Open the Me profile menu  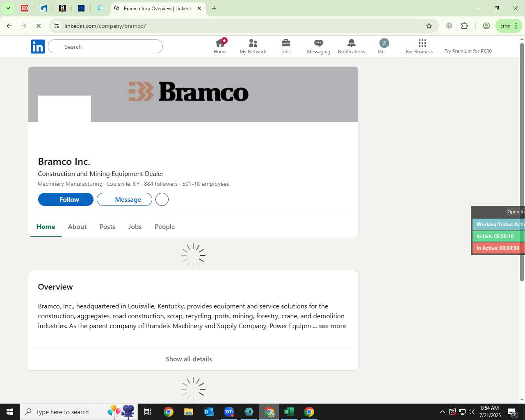[384, 46]
